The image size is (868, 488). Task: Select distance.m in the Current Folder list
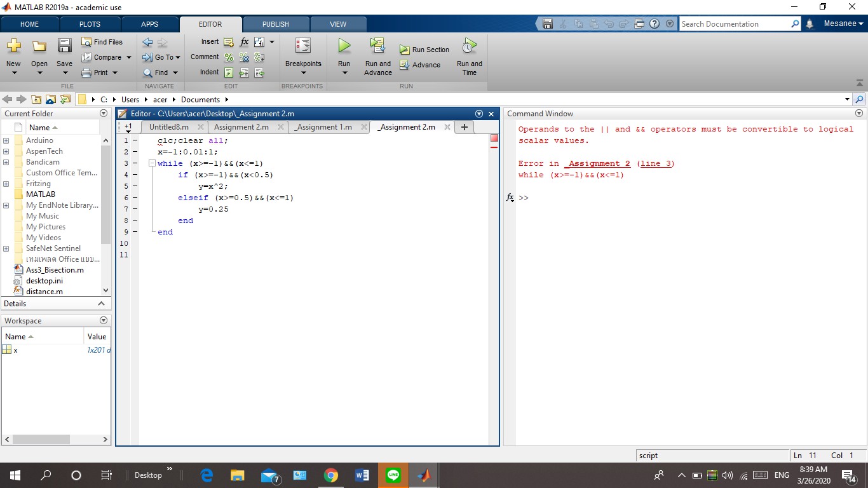point(44,292)
